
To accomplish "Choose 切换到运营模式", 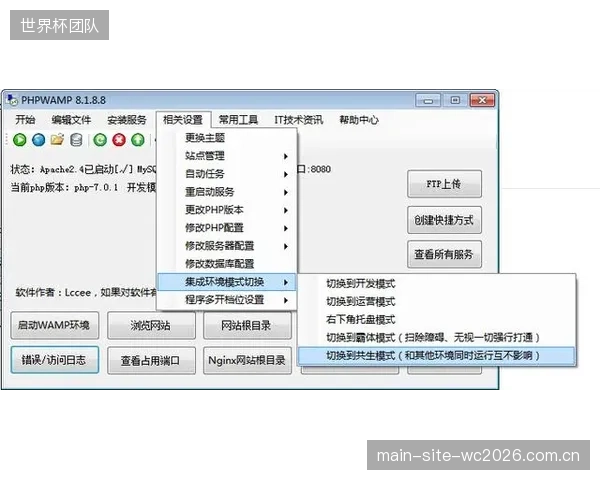I will click(437, 302).
